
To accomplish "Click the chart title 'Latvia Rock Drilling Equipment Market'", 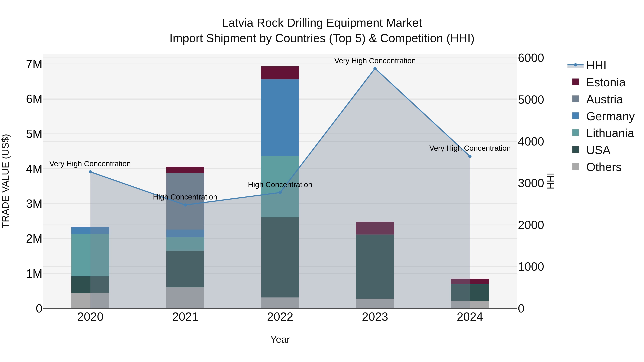I will [322, 23].
